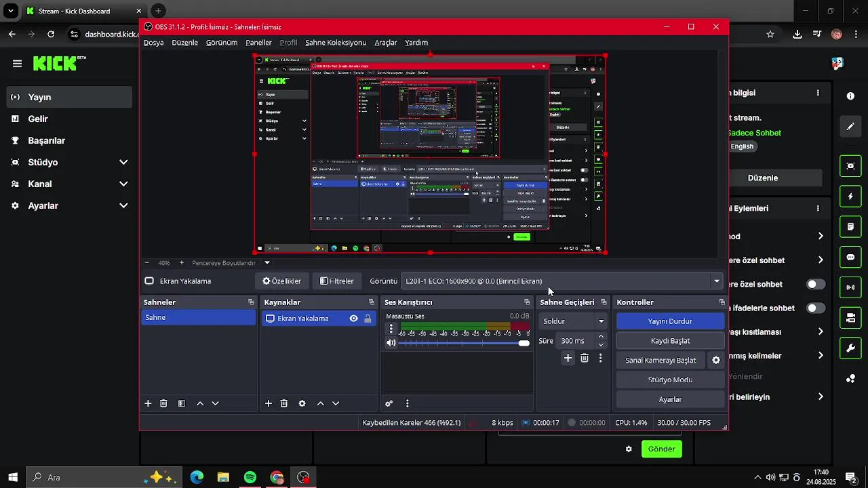Open the 'kelimeler' row chevron in Kick panel
The width and height of the screenshot is (868, 488).
821,356
